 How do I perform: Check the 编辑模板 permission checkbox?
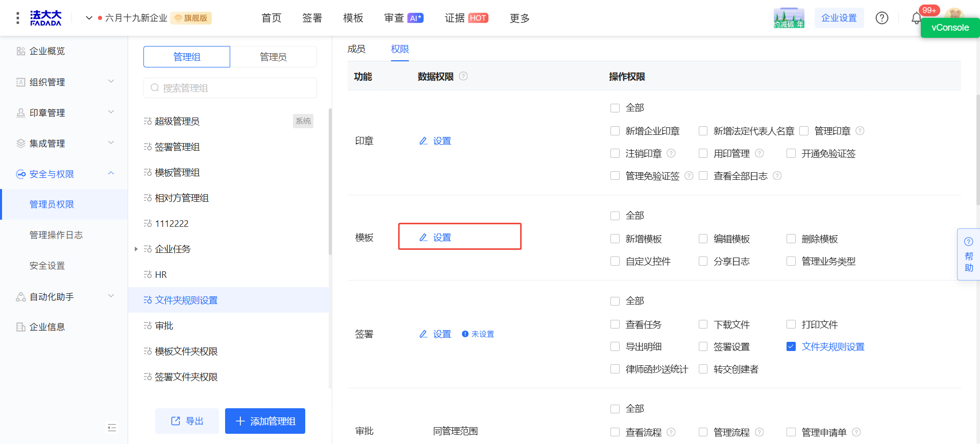(x=703, y=239)
